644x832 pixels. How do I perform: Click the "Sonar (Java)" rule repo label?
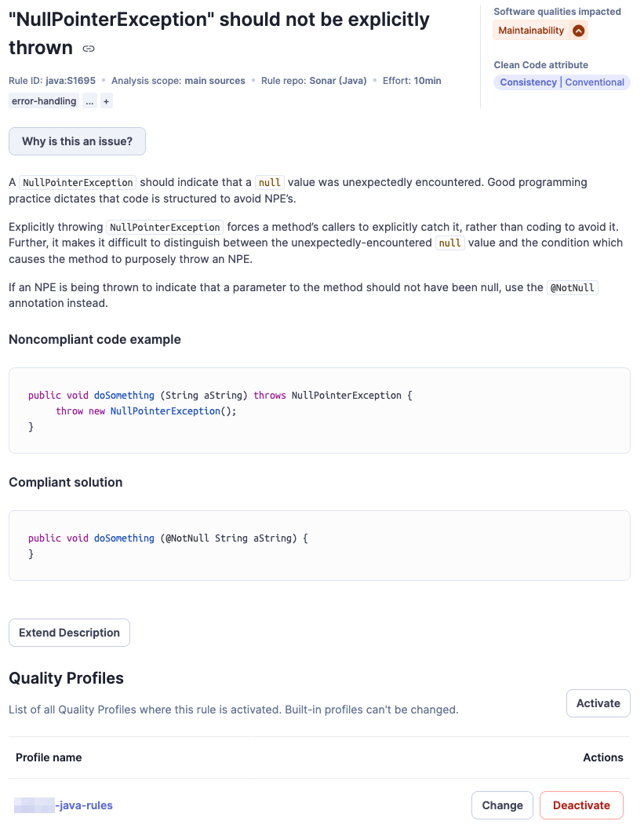(x=338, y=81)
